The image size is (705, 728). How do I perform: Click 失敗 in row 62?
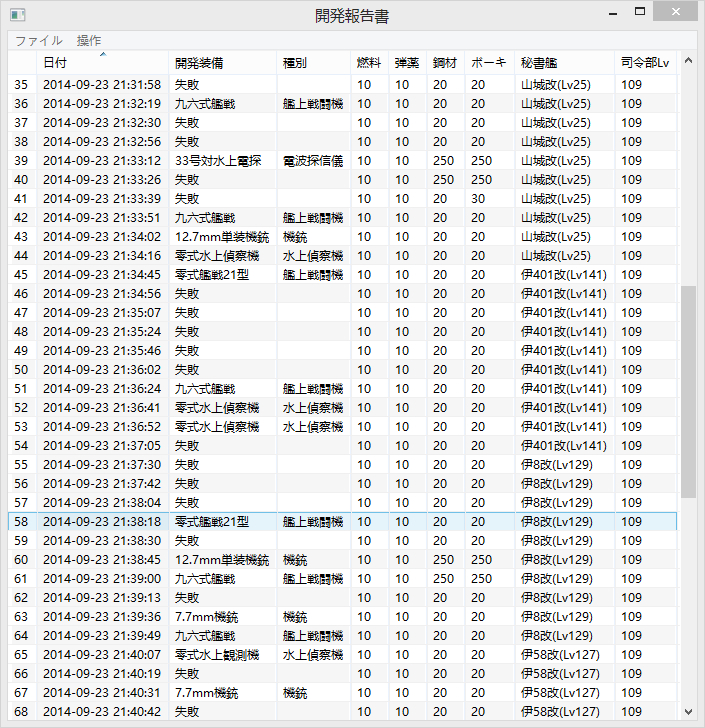coord(187,598)
